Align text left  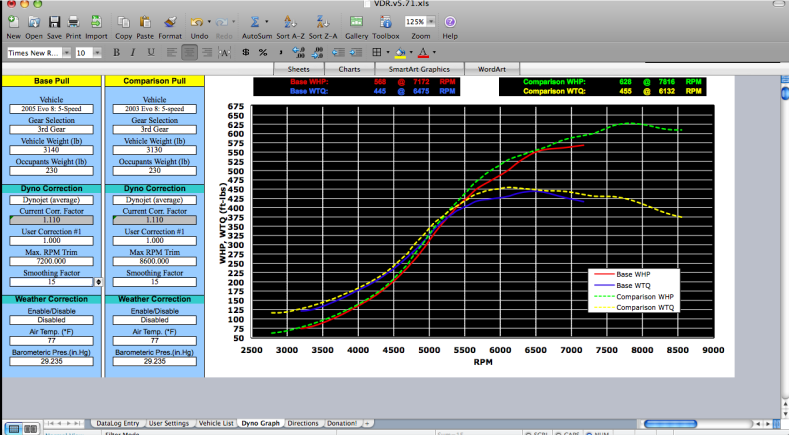pos(172,52)
